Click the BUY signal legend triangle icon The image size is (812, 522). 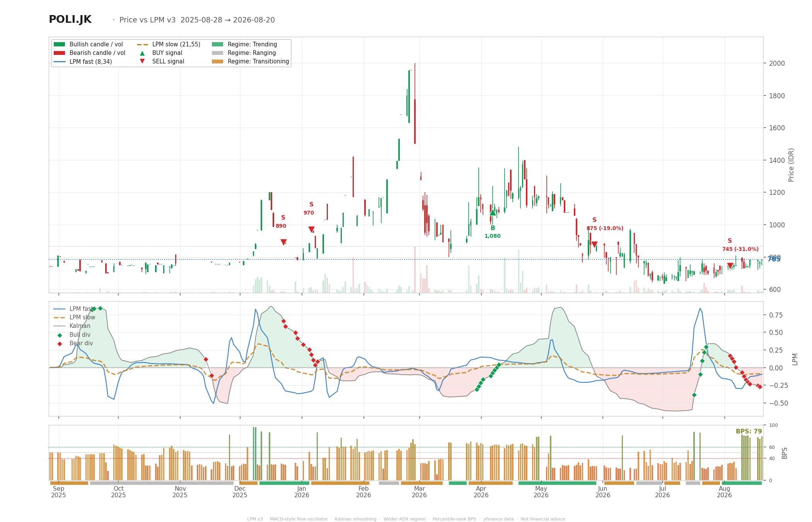(142, 53)
